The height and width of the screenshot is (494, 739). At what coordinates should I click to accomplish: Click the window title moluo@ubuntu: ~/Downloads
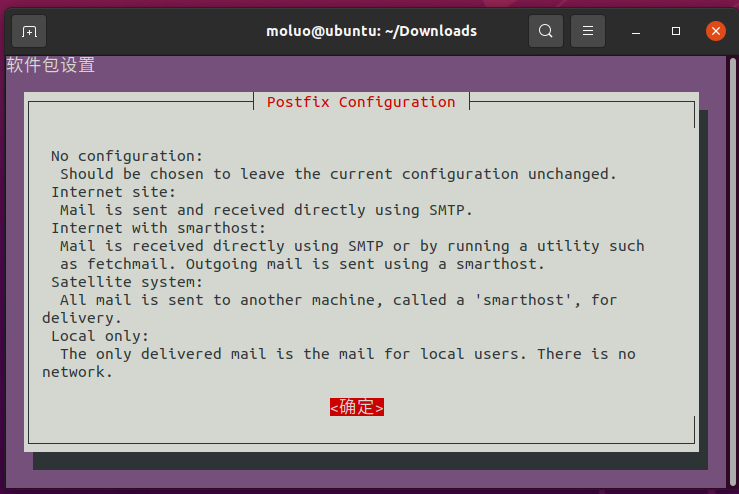tap(371, 31)
